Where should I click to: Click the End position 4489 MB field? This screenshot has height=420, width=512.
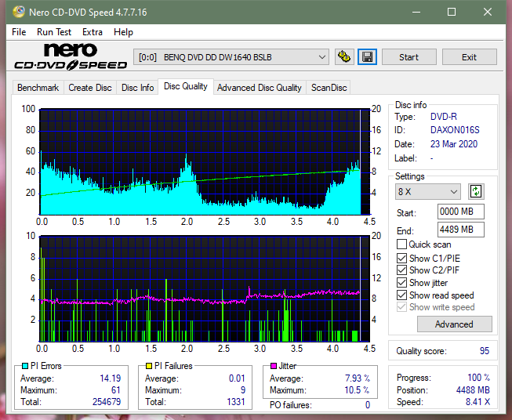[461, 230]
